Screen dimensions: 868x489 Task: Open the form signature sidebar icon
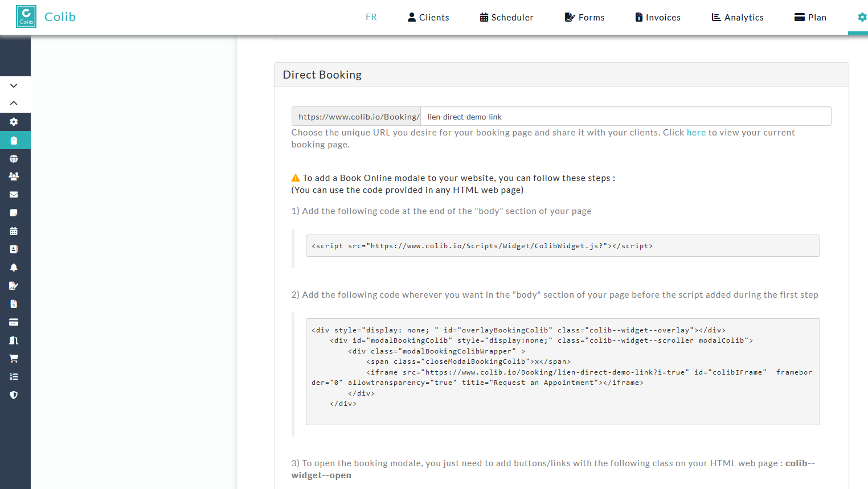(x=14, y=286)
